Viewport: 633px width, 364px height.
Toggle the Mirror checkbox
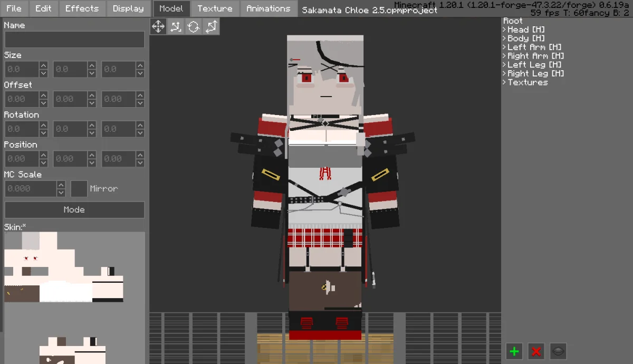click(79, 188)
